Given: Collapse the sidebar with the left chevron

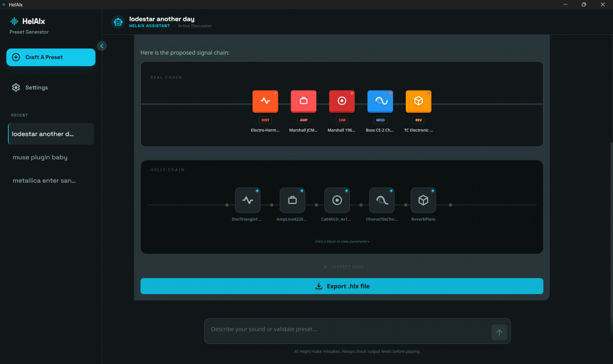Looking at the screenshot, I should tap(102, 45).
